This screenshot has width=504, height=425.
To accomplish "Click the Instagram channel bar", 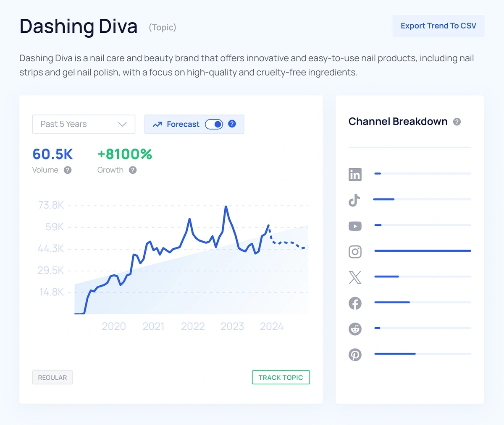I will pyautogui.click(x=423, y=251).
